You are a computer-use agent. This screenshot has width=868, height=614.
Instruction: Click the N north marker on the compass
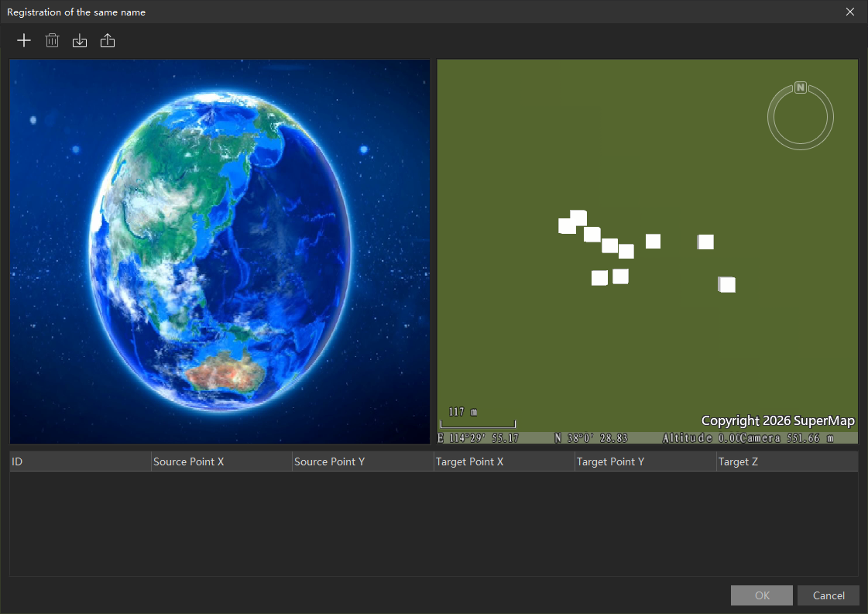tap(801, 87)
